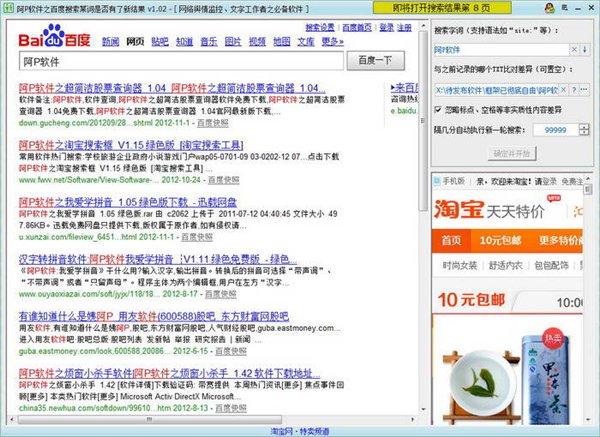
Task: Open 百度快照 for ouyaoxiazai.com result
Action: pos(221,294)
